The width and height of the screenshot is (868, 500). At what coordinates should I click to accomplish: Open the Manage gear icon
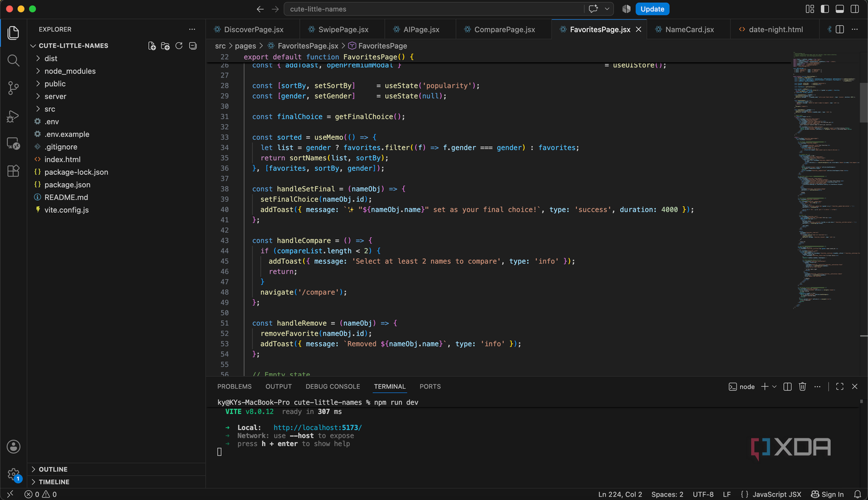(x=13, y=474)
